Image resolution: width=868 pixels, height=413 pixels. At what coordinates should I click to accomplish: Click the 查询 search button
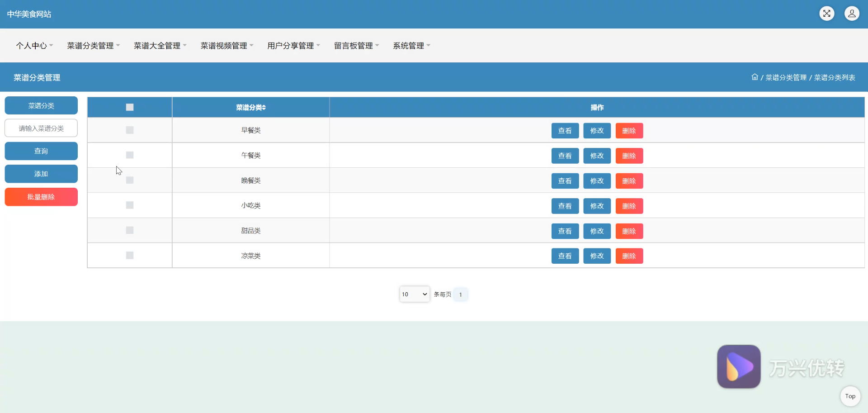pyautogui.click(x=41, y=151)
